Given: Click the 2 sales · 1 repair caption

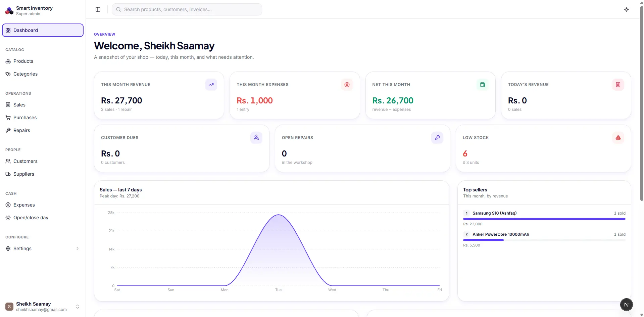Looking at the screenshot, I should 116,109.
